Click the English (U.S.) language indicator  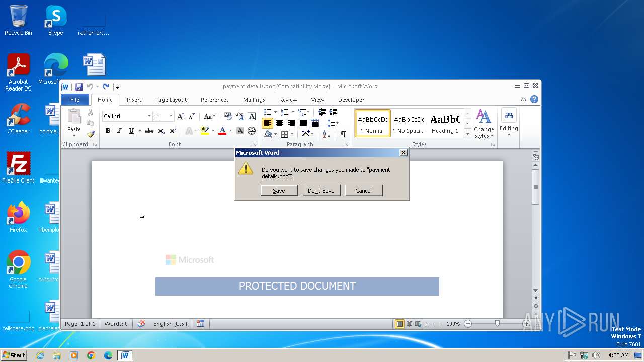coord(170,324)
